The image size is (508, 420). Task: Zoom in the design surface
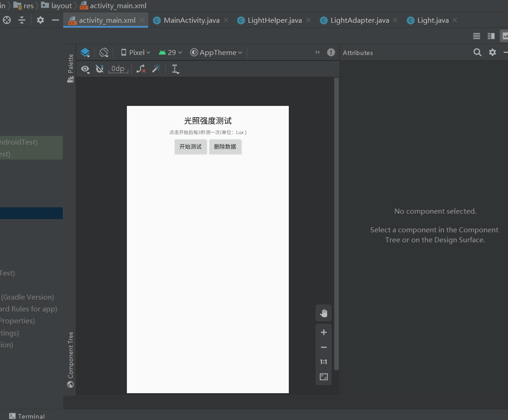(x=323, y=332)
